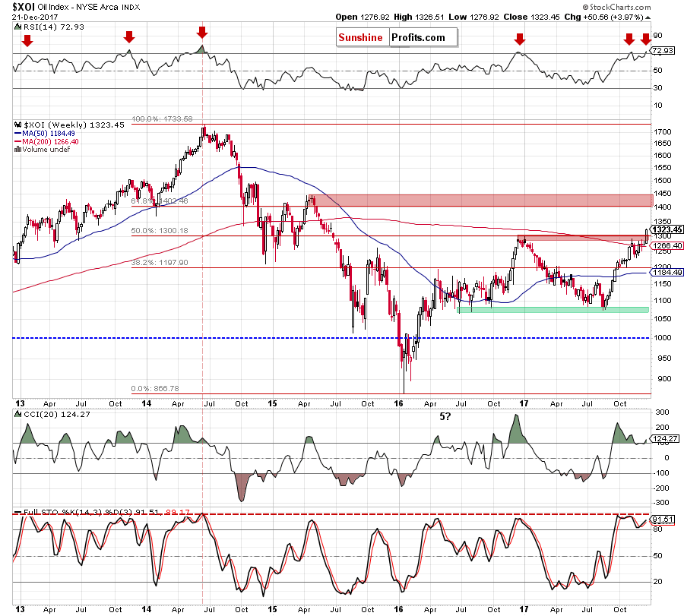The height and width of the screenshot is (616, 684).
Task: Click the -300 label on CCI axis
Action: tap(660, 503)
